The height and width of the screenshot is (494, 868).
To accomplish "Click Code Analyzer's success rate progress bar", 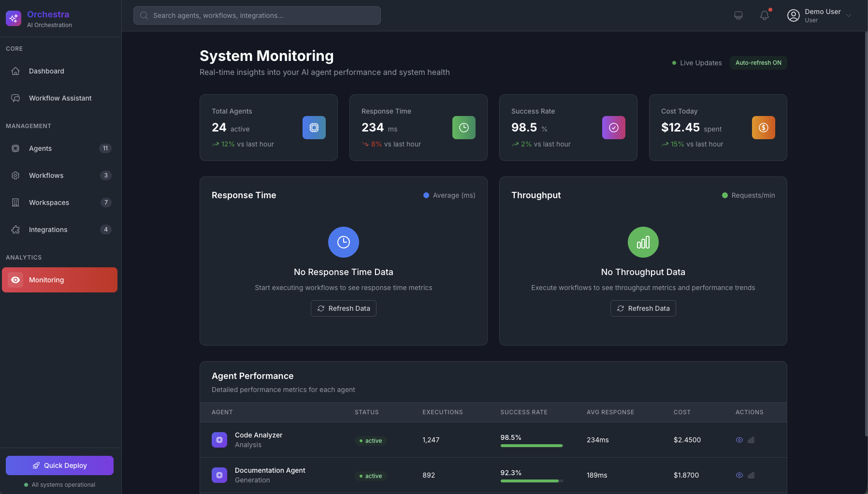I will tap(532, 445).
